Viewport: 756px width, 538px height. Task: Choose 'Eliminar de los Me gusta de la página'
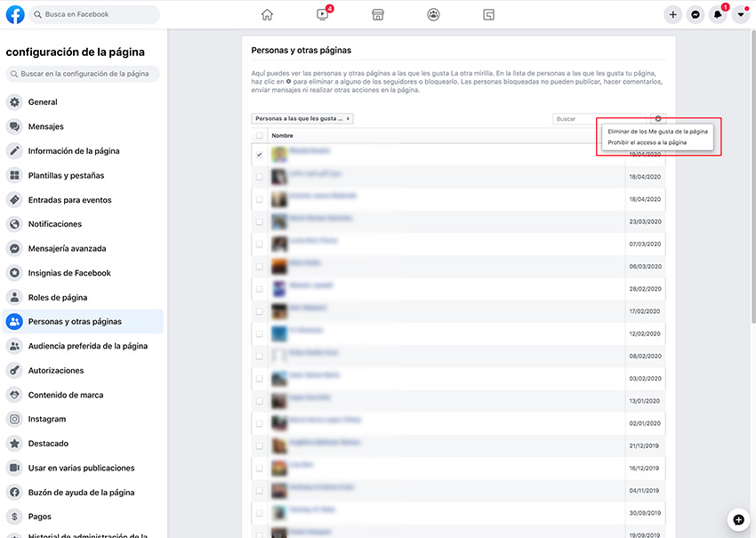(658, 131)
